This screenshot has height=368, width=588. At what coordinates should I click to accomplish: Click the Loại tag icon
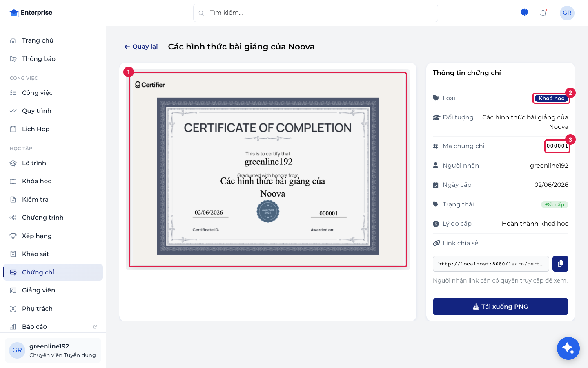pos(436,98)
